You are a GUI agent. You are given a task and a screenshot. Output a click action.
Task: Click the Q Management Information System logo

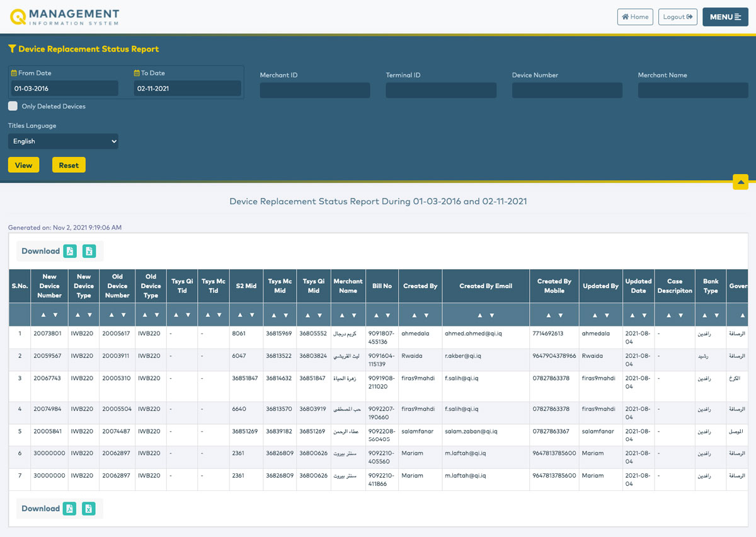pos(64,17)
